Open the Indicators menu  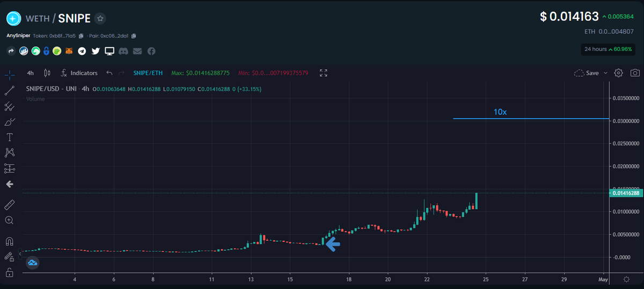[79, 73]
